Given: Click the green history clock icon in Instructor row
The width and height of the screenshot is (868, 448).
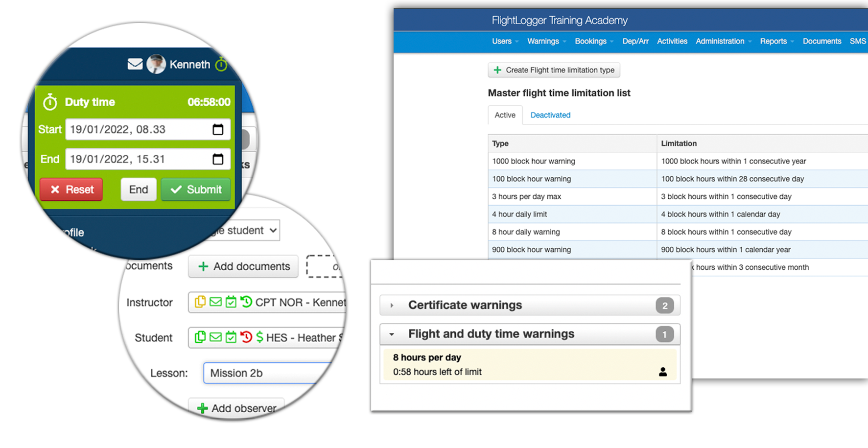Looking at the screenshot, I should pyautogui.click(x=246, y=302).
